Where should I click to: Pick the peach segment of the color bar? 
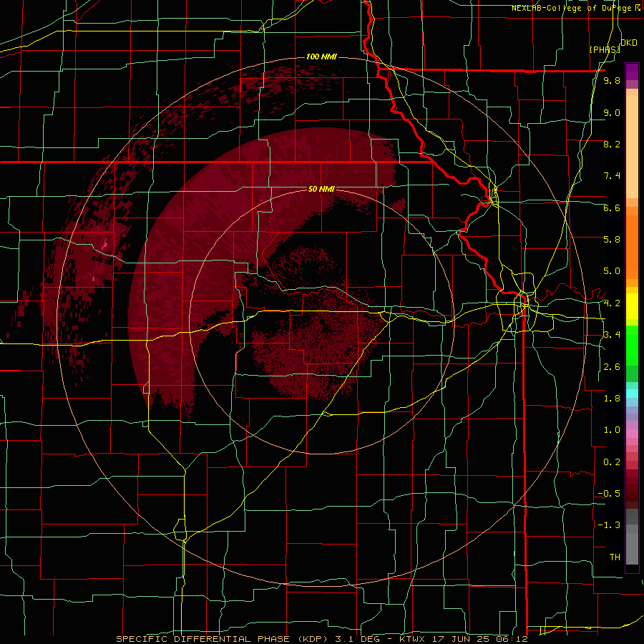(632, 147)
